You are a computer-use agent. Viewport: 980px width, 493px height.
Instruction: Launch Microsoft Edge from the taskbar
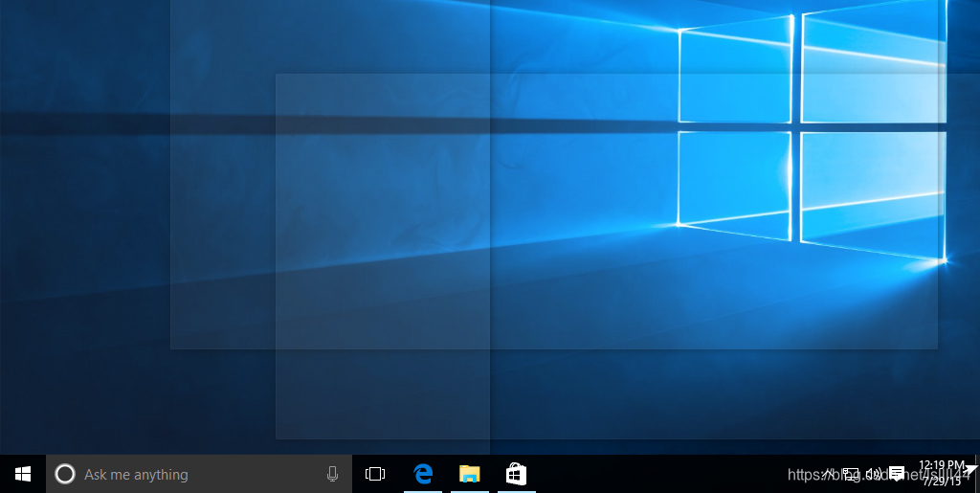pos(423,474)
